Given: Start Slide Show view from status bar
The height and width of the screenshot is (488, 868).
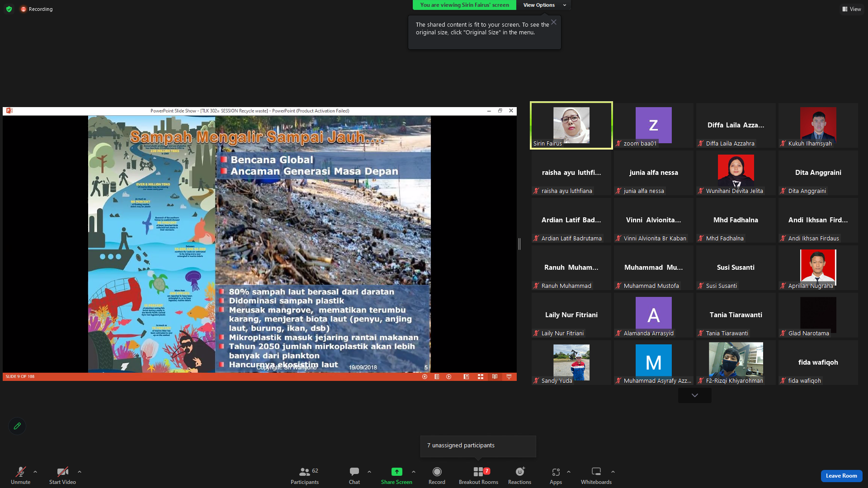Looking at the screenshot, I should 509,376.
